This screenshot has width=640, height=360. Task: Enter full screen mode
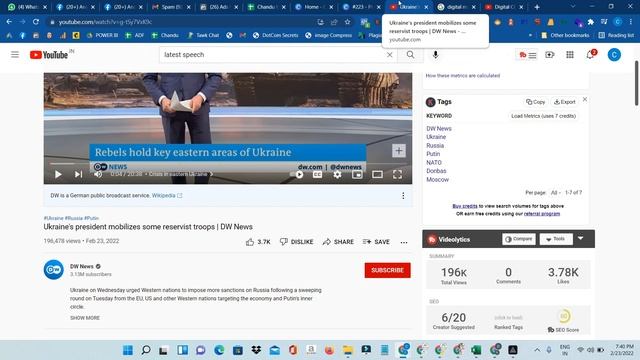397,174
